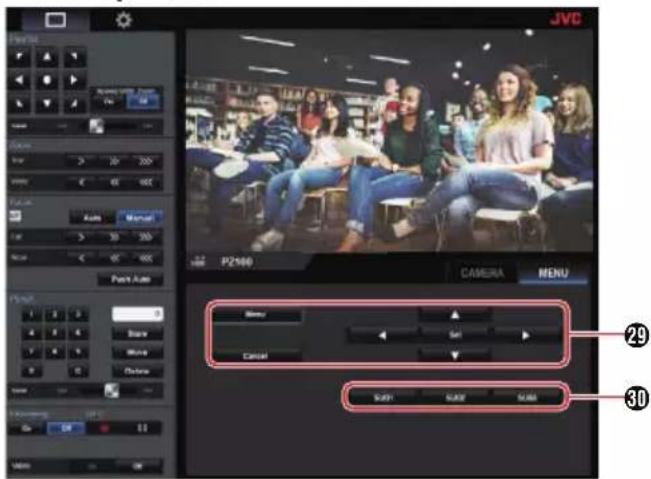Focus Near at fast speed (<<<)
Image resolution: width=651 pixels, height=479 pixels.
tap(146, 258)
